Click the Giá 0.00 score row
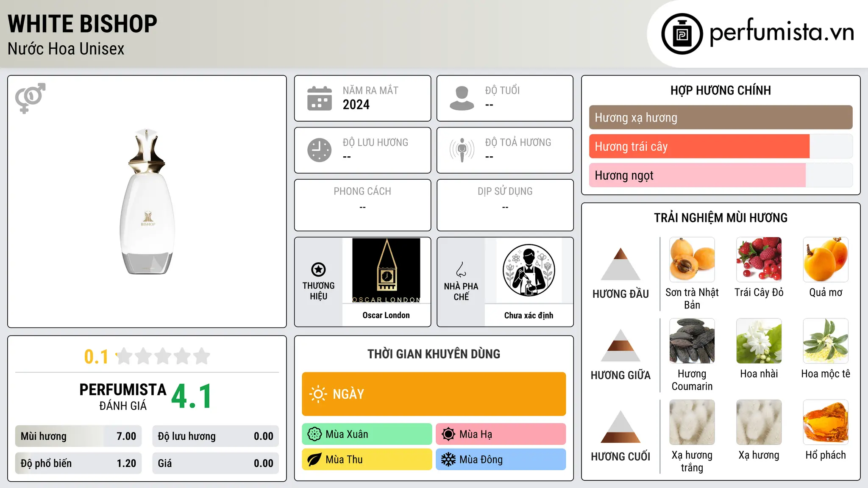Image resolution: width=868 pixels, height=488 pixels. click(215, 463)
